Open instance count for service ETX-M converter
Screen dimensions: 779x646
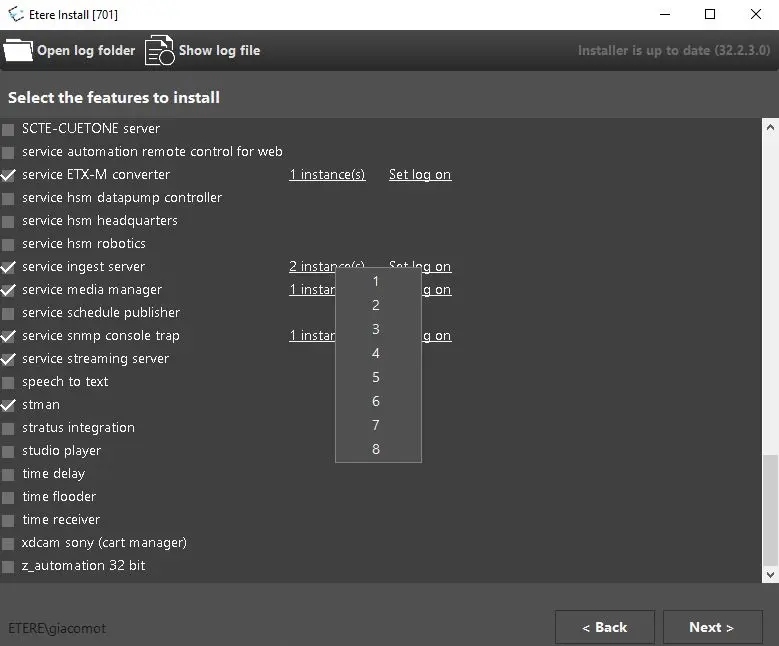tap(327, 175)
